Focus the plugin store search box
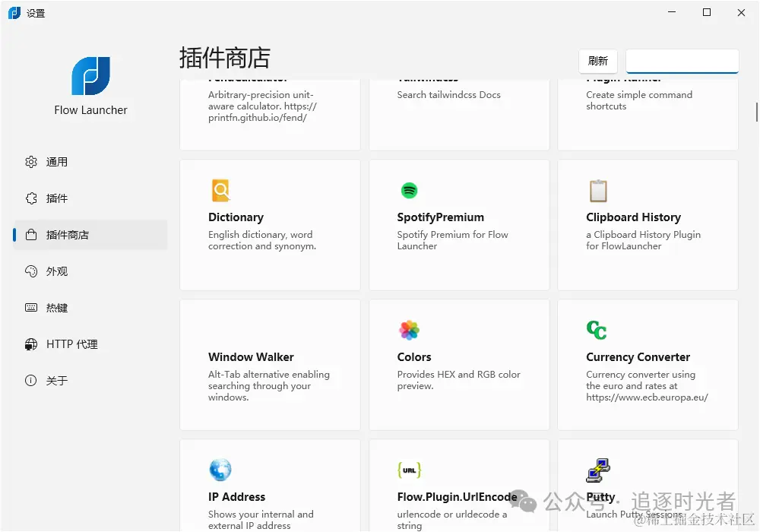Screen dimensions: 760x532 (x=682, y=61)
